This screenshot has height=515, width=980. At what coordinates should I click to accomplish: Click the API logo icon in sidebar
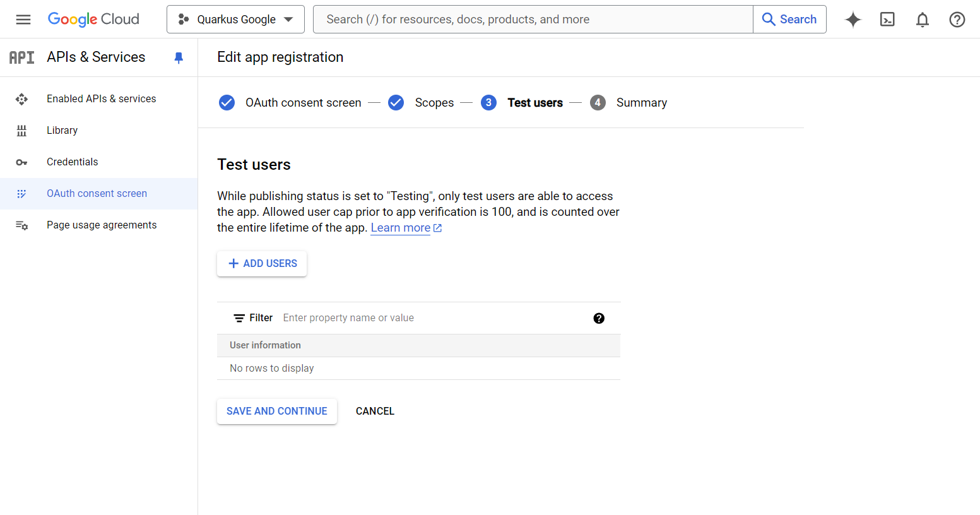21,57
